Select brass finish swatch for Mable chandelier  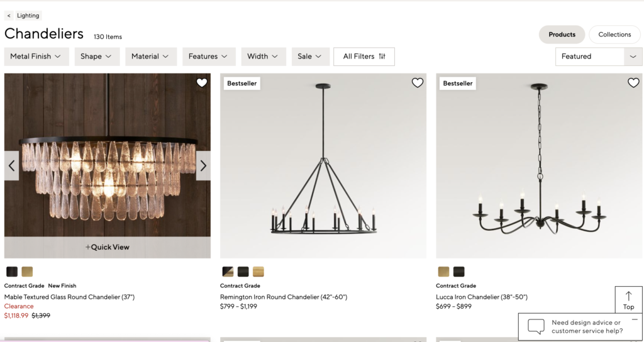(x=27, y=272)
